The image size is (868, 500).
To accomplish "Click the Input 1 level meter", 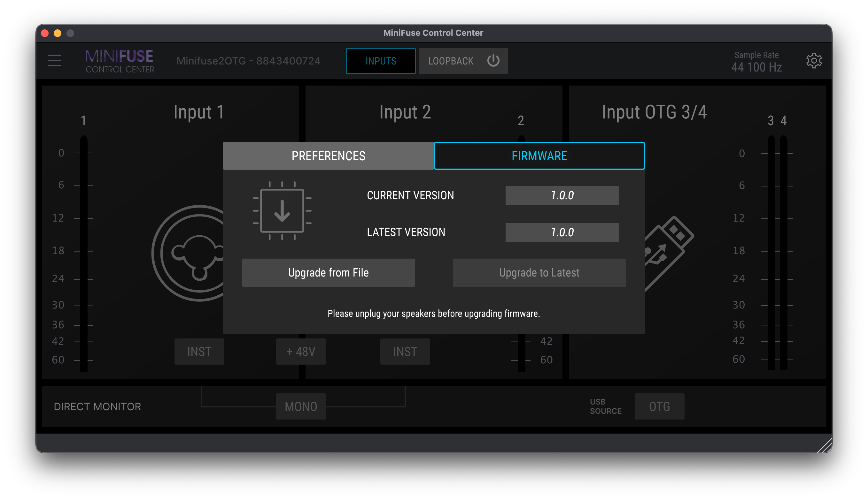I will tap(83, 254).
